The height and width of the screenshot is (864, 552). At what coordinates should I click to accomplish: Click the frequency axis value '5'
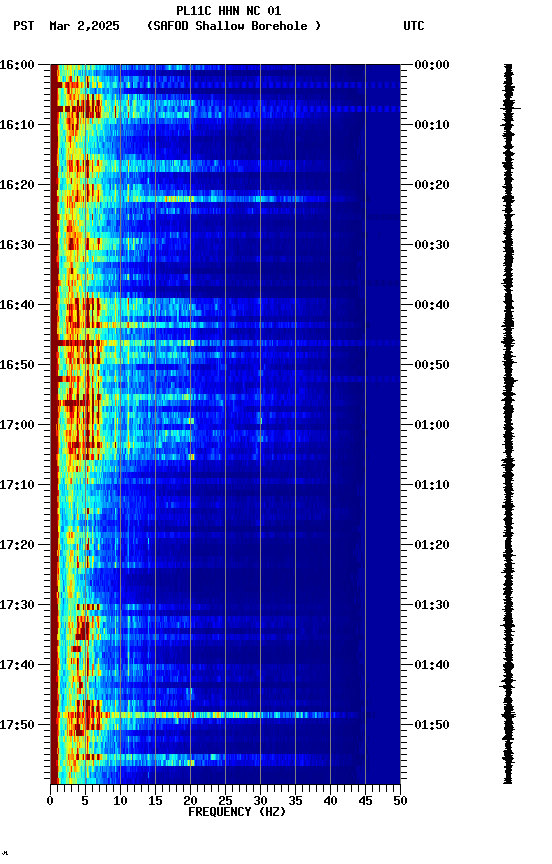[85, 801]
